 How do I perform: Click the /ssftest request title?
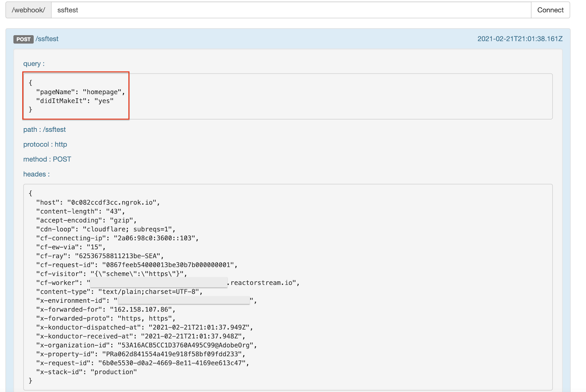coord(47,39)
